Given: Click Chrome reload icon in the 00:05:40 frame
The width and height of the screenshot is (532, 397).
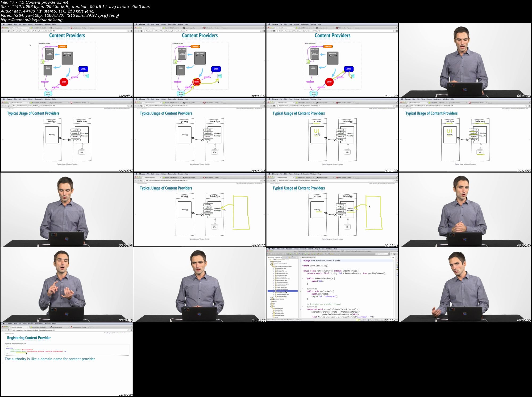Looking at the screenshot, I should (x=9, y=330).
